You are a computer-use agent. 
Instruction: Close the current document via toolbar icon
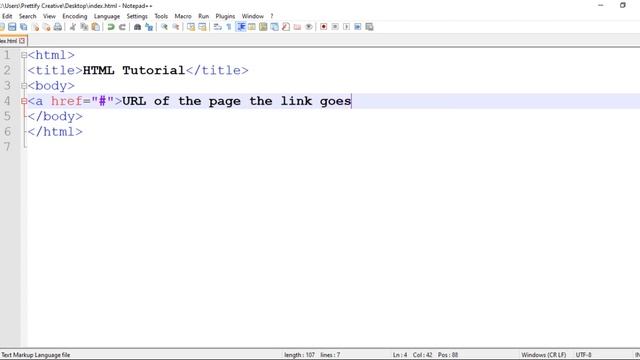36,27
